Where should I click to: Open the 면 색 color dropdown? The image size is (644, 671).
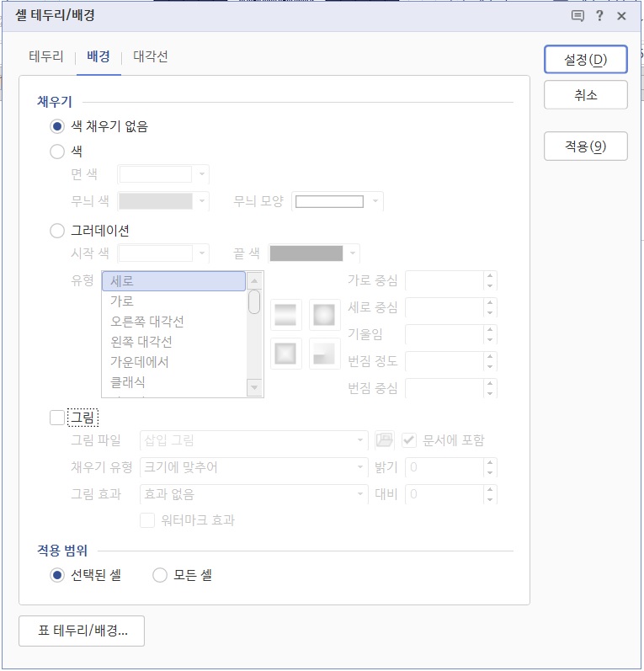click(202, 174)
